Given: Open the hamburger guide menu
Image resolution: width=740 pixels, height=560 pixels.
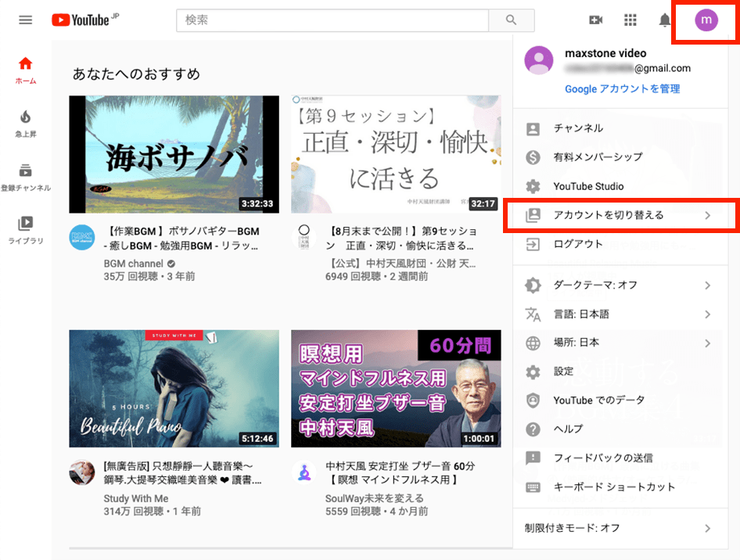Looking at the screenshot, I should (25, 20).
